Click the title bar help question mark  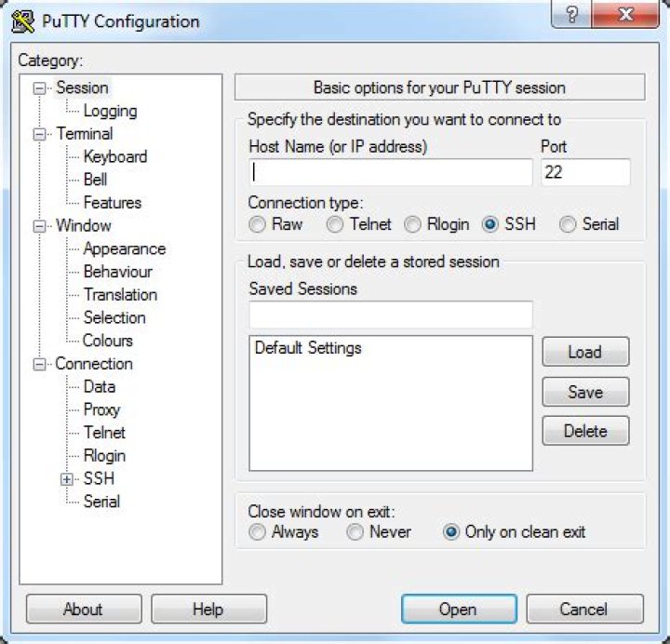pyautogui.click(x=571, y=17)
